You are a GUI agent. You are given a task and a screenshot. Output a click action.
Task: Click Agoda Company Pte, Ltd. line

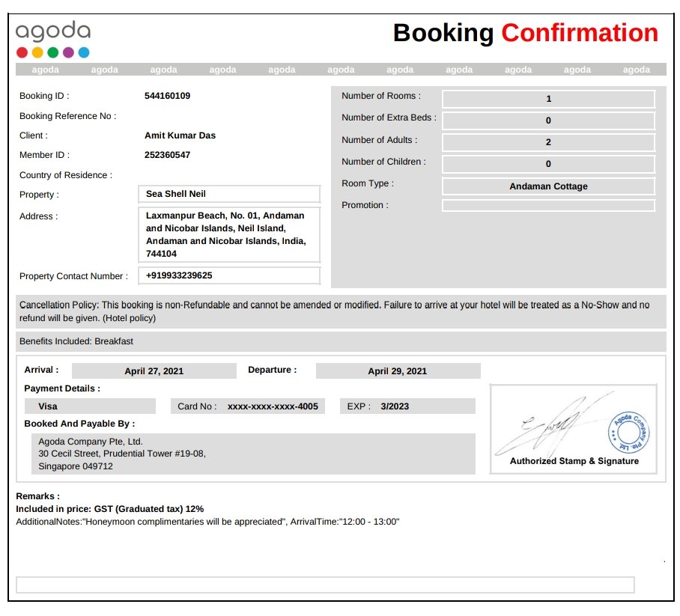[x=91, y=442]
